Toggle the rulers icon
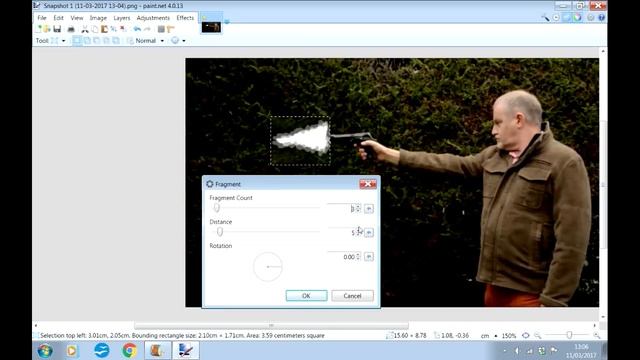The image size is (640, 360). pos(171,29)
